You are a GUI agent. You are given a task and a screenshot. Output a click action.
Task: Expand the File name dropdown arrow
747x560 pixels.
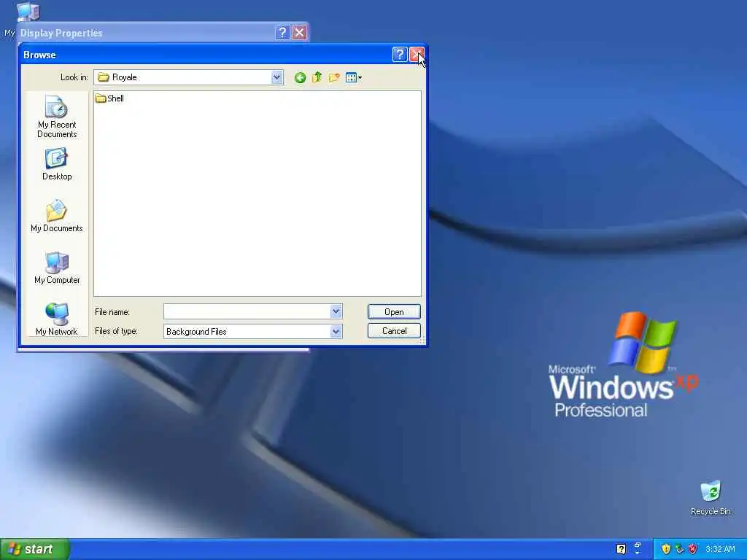pyautogui.click(x=336, y=311)
